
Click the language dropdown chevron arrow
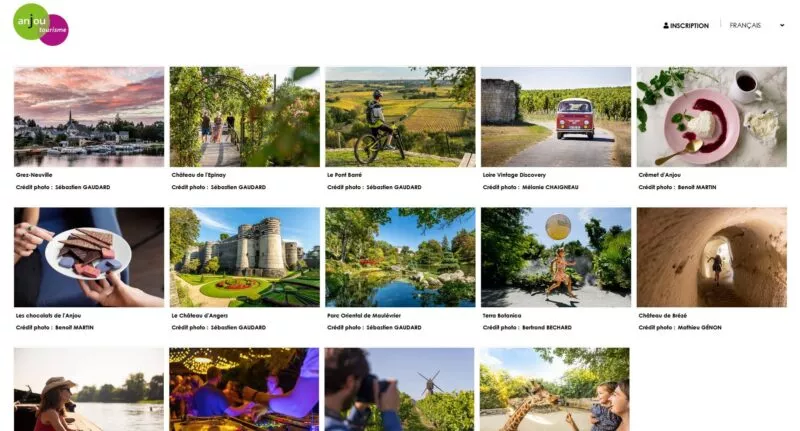click(x=782, y=26)
